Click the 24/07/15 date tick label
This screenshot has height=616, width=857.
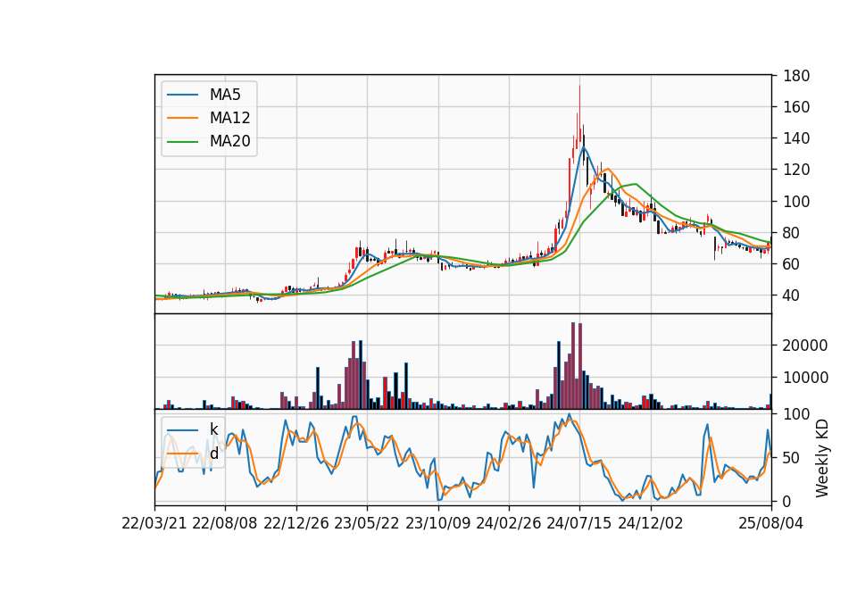579,523
